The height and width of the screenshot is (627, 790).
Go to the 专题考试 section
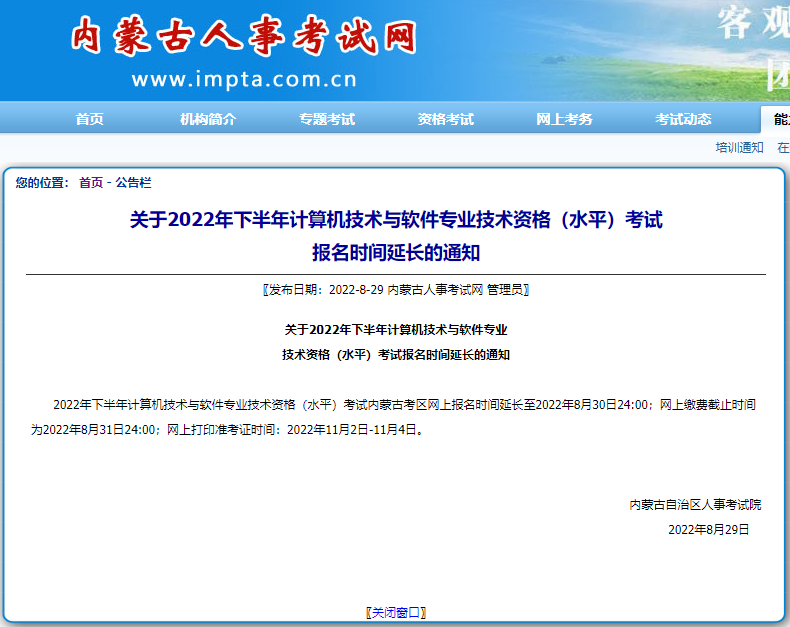326,119
